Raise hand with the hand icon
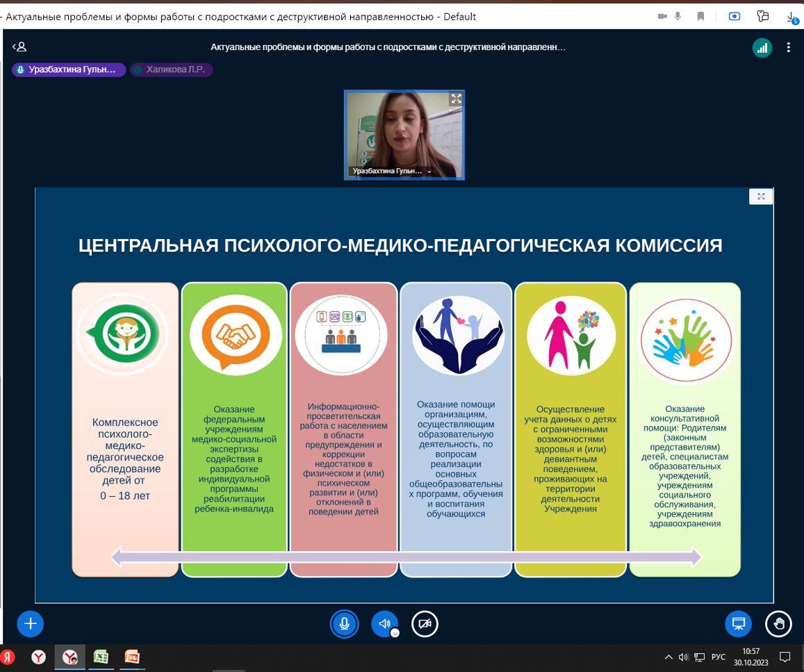Viewport: 804px width, 672px height. (x=778, y=623)
